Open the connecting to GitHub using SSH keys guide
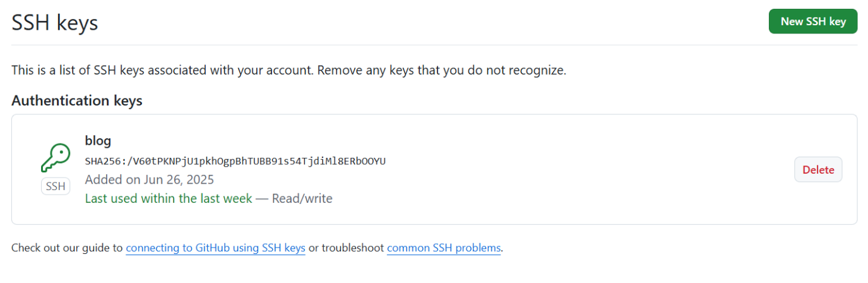This screenshot has width=868, height=283. [215, 248]
